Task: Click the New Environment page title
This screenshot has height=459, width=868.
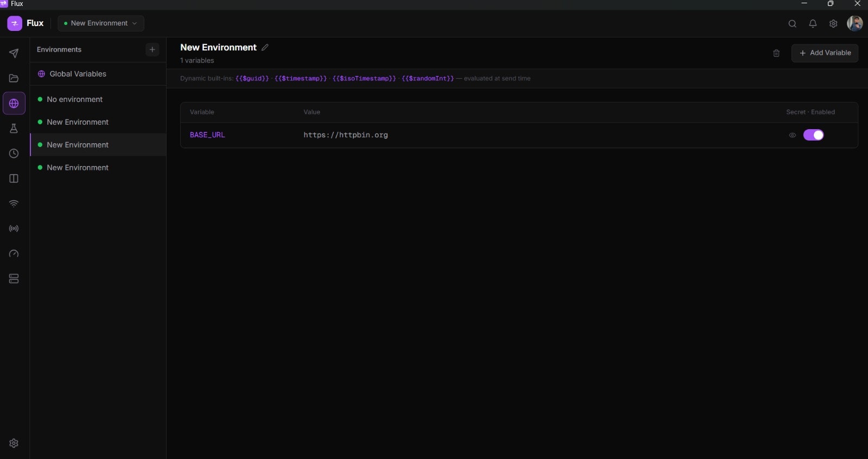Action: (x=218, y=48)
